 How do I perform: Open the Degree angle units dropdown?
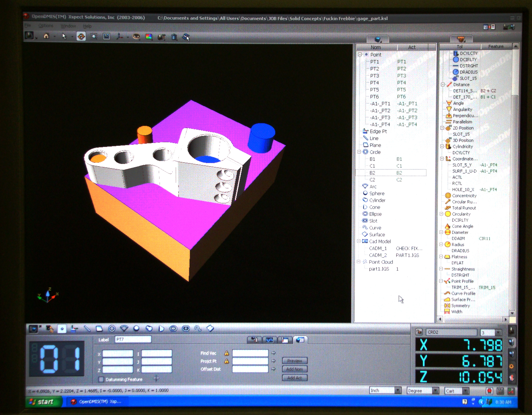435,391
